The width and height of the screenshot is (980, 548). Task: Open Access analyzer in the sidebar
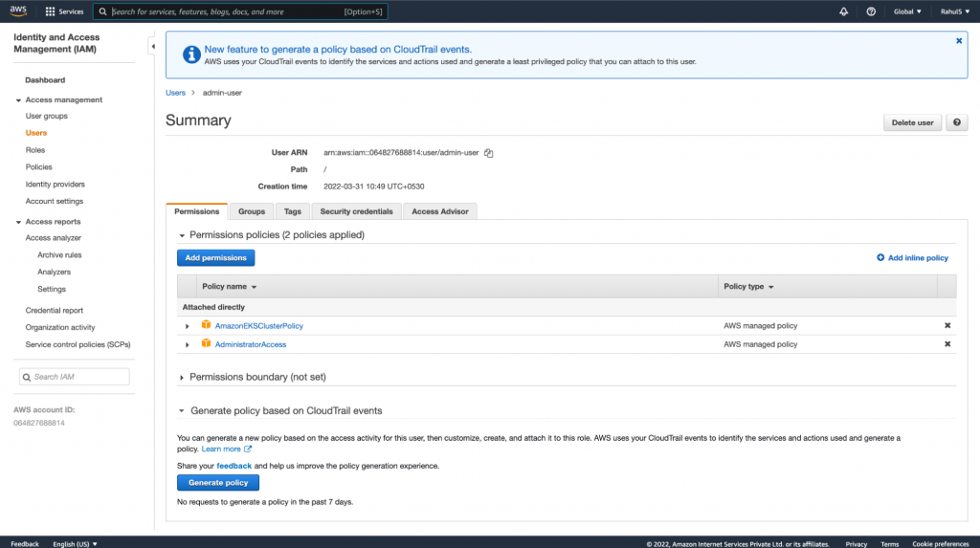(x=54, y=237)
